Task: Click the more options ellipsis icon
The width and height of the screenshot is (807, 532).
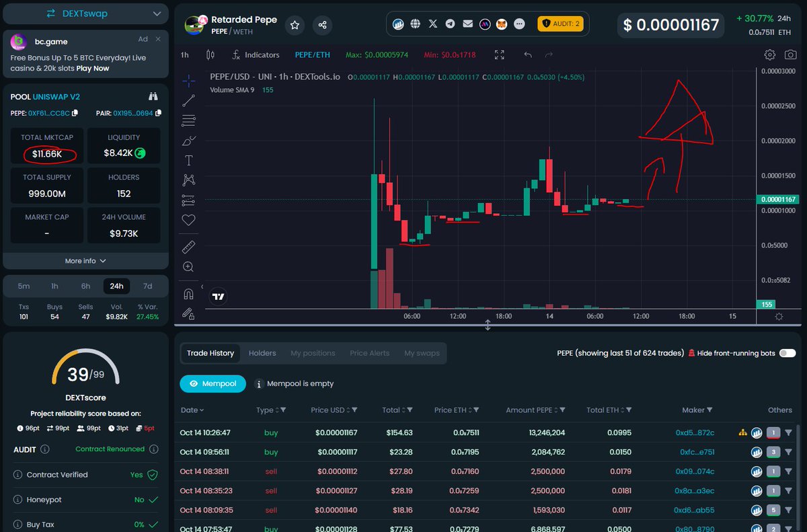Action: pyautogui.click(x=519, y=24)
